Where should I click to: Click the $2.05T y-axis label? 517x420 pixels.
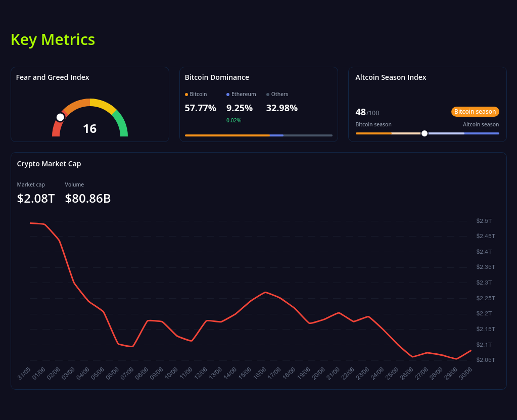click(x=485, y=360)
